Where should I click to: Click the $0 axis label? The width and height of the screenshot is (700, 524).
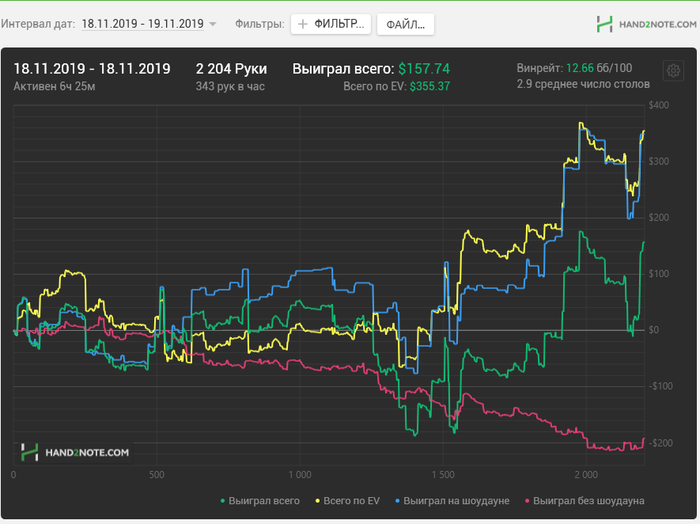tap(654, 330)
